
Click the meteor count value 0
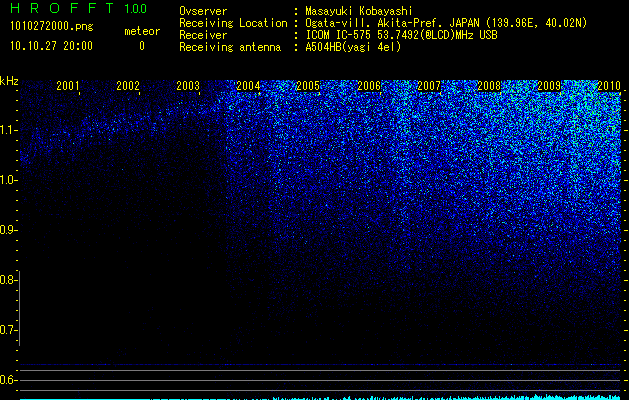(x=142, y=46)
